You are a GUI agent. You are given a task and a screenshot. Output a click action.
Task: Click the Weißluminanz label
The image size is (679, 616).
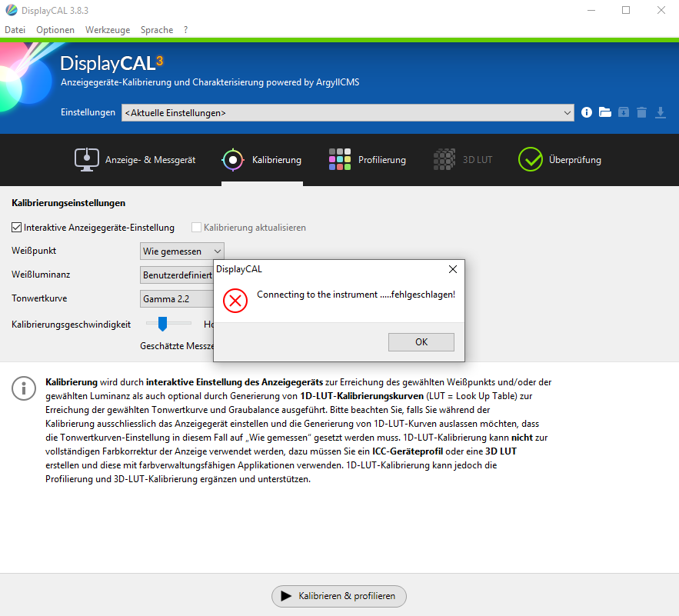point(41,275)
